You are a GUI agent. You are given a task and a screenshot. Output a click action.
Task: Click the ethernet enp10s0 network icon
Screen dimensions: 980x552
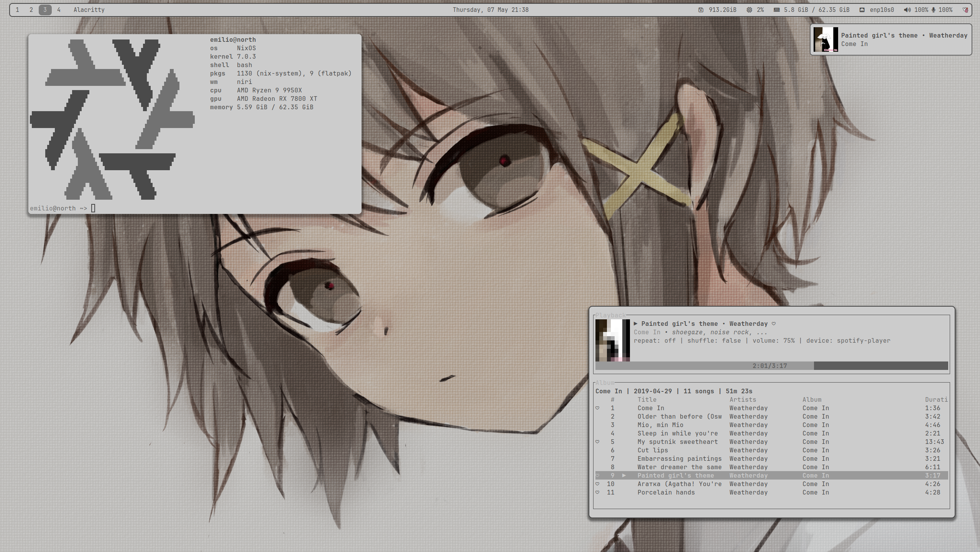(862, 10)
